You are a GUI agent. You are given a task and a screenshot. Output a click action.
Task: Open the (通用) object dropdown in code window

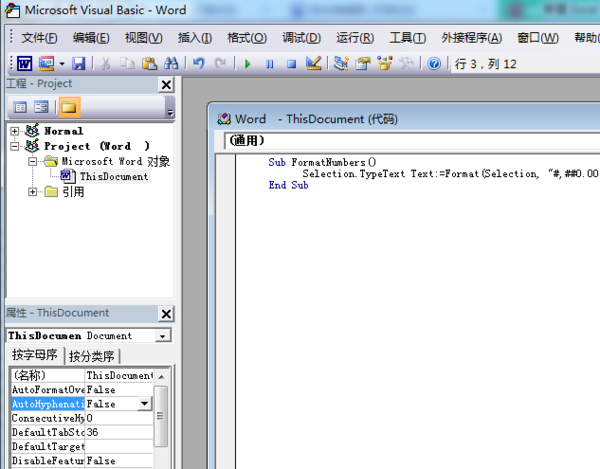pyautogui.click(x=412, y=141)
